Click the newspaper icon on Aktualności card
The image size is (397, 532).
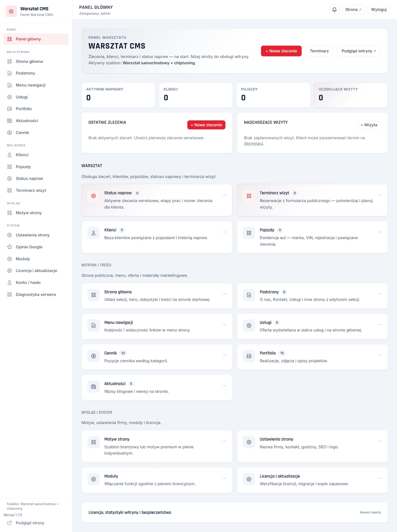(x=94, y=387)
